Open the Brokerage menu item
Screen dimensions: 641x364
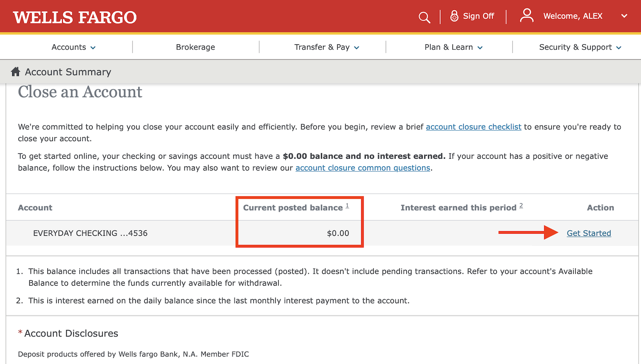pyautogui.click(x=196, y=47)
